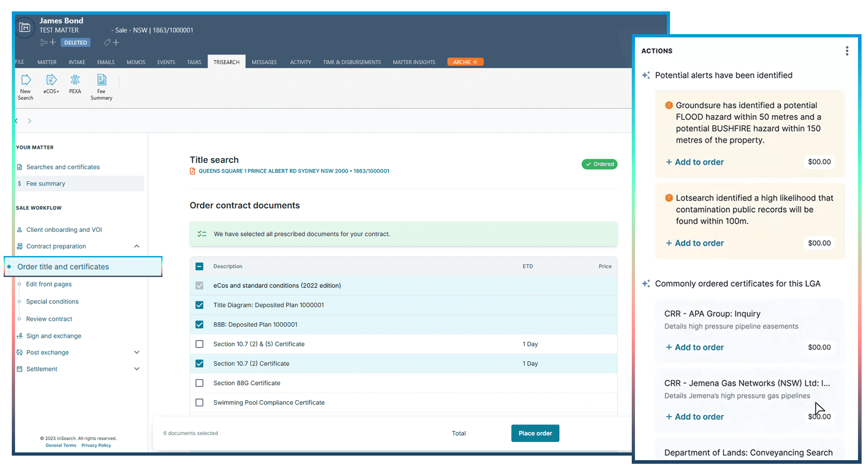The width and height of the screenshot is (868, 467).
Task: Toggle eCos and standard conditions checkbox
Action: (199, 286)
